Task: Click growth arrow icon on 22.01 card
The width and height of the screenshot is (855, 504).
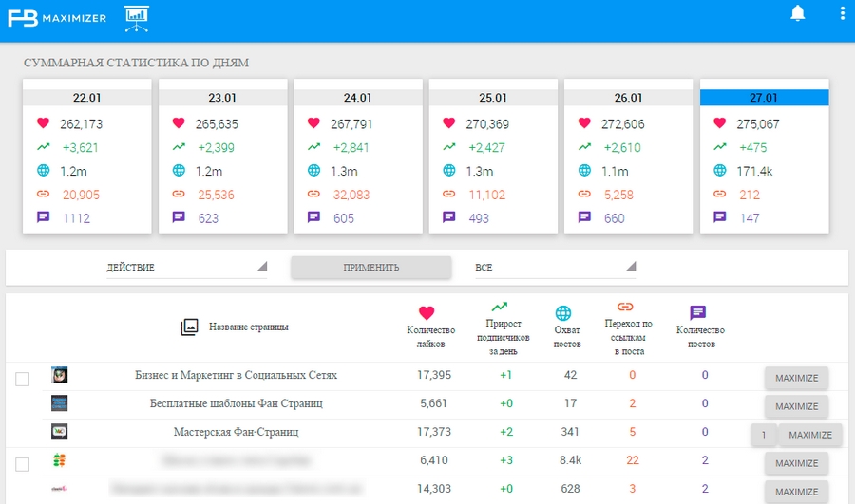Action: click(43, 146)
